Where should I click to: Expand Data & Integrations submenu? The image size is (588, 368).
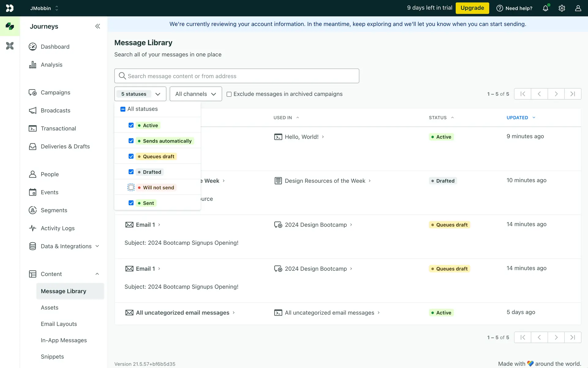(x=66, y=246)
